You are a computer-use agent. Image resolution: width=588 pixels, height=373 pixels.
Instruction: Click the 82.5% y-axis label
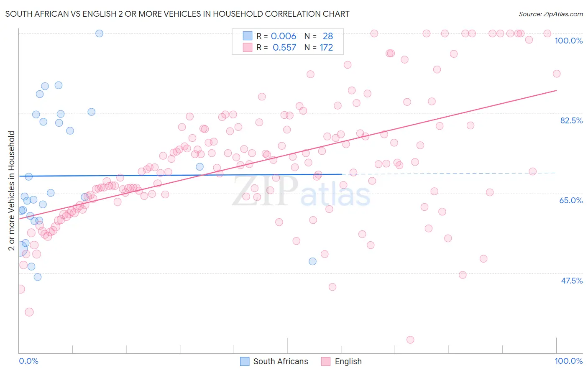coord(571,120)
